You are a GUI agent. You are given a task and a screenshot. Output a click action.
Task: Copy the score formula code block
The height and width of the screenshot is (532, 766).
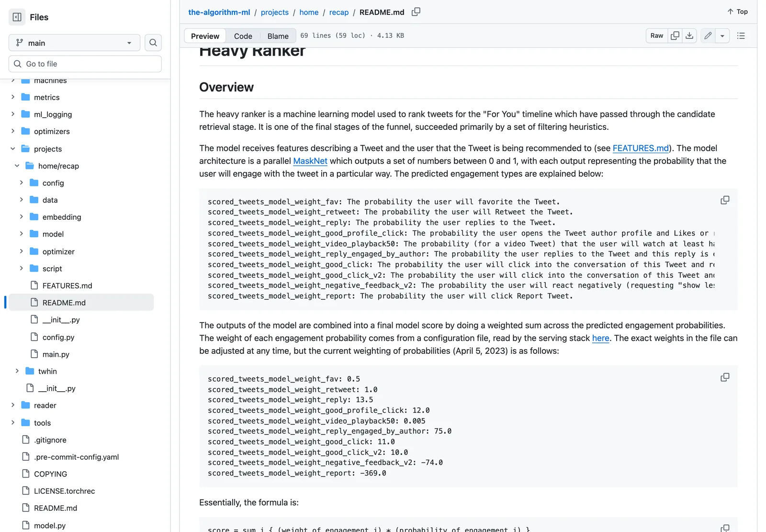coord(725,528)
